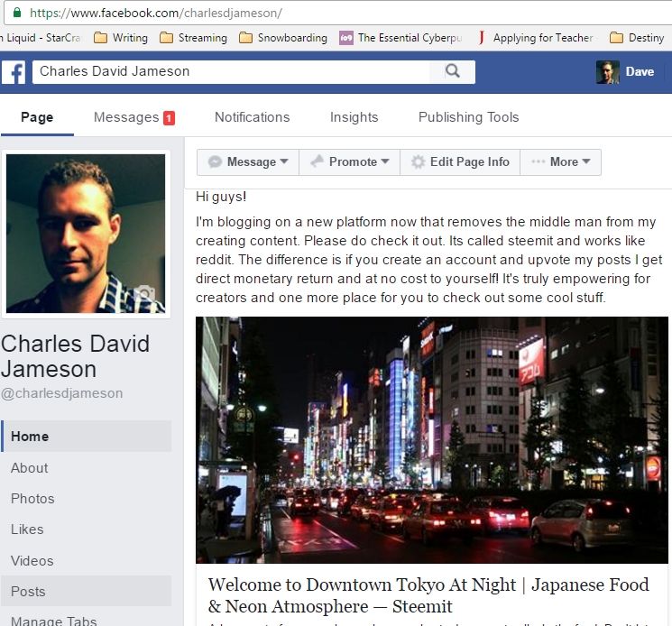Open The Essential Cyberpunk bookmark
Image resolution: width=672 pixels, height=626 pixels.
click(x=401, y=38)
